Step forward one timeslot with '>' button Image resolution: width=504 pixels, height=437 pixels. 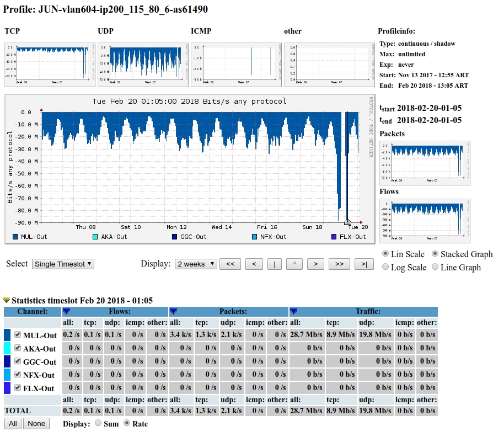click(x=315, y=264)
